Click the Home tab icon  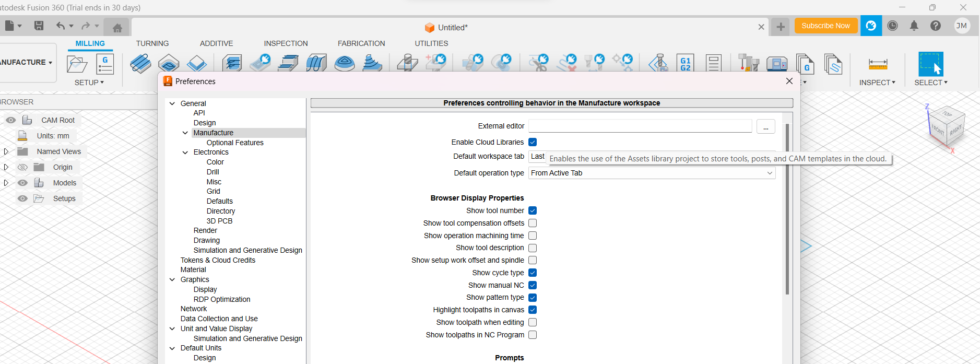pos(117,28)
